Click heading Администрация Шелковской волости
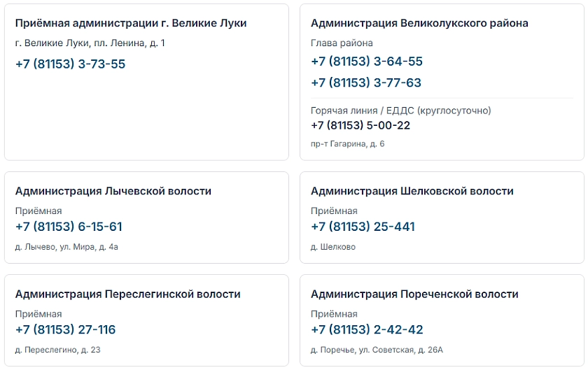This screenshot has width=588, height=370. coord(412,191)
